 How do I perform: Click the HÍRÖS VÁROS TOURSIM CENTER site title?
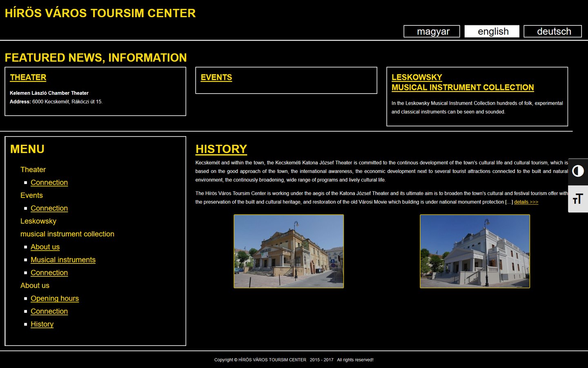pyautogui.click(x=100, y=13)
